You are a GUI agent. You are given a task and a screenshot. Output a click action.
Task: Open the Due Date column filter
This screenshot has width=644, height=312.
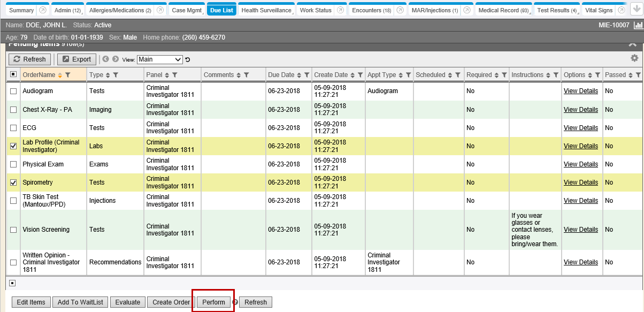(x=306, y=75)
